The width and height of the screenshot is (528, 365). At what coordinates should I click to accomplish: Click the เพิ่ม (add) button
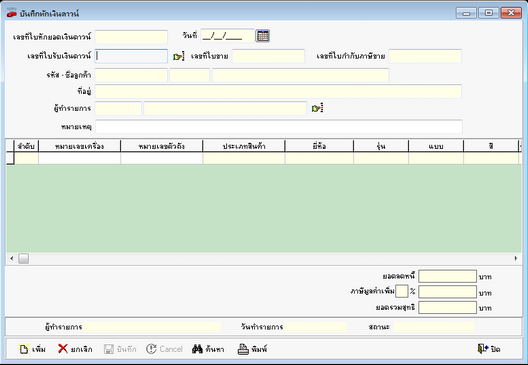(32, 349)
